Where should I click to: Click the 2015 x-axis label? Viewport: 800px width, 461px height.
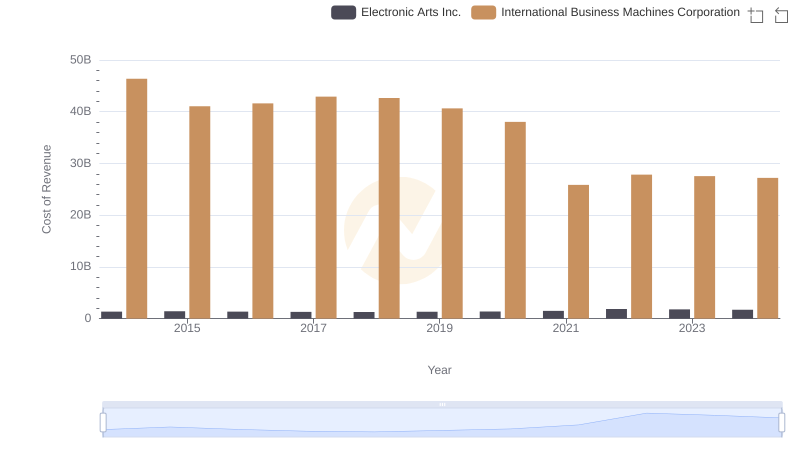[x=187, y=328]
